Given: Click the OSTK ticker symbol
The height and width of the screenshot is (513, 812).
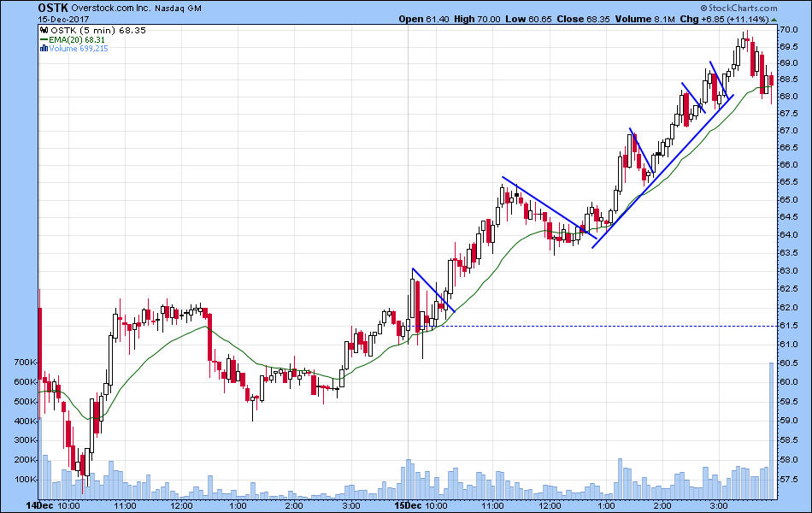Looking at the screenshot, I should click(53, 8).
